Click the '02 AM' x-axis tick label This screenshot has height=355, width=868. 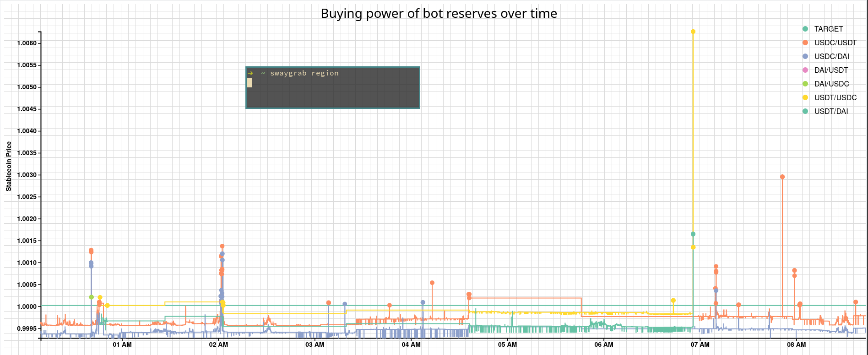pos(218,344)
